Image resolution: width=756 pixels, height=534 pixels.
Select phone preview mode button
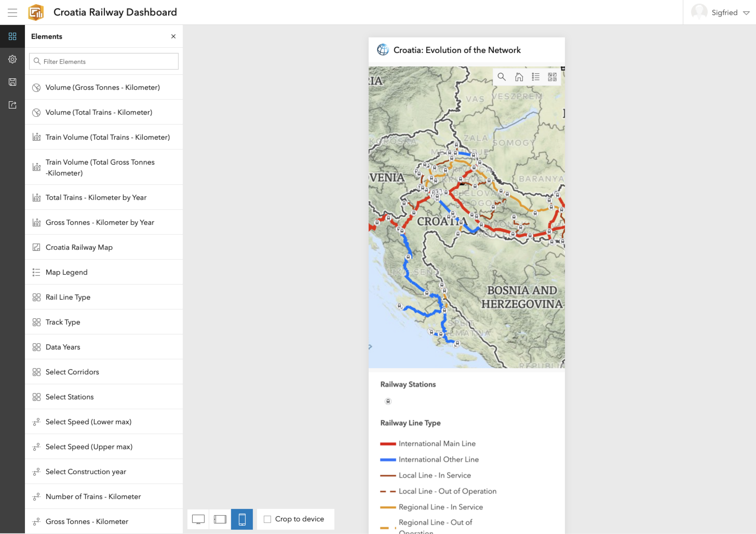coord(242,519)
